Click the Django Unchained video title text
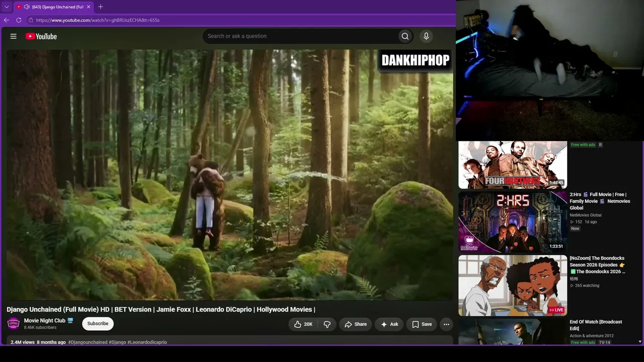The height and width of the screenshot is (362, 644). click(161, 309)
